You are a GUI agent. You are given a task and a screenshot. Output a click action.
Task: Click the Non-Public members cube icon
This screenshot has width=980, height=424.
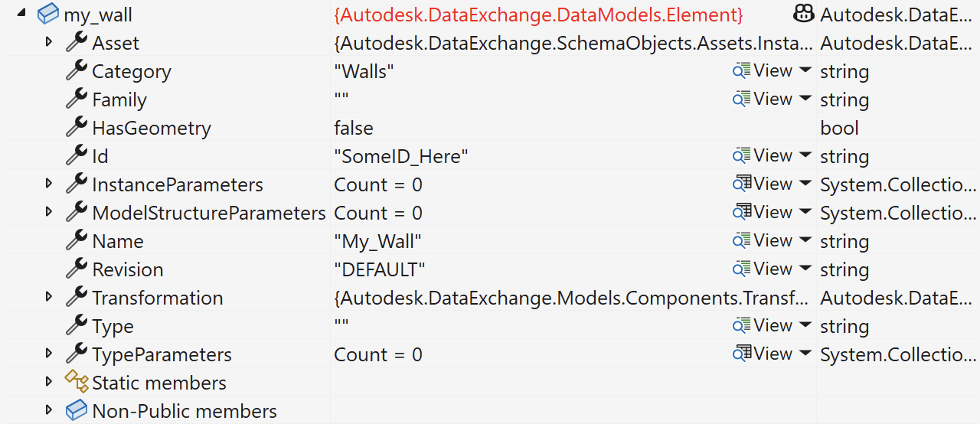point(77,410)
